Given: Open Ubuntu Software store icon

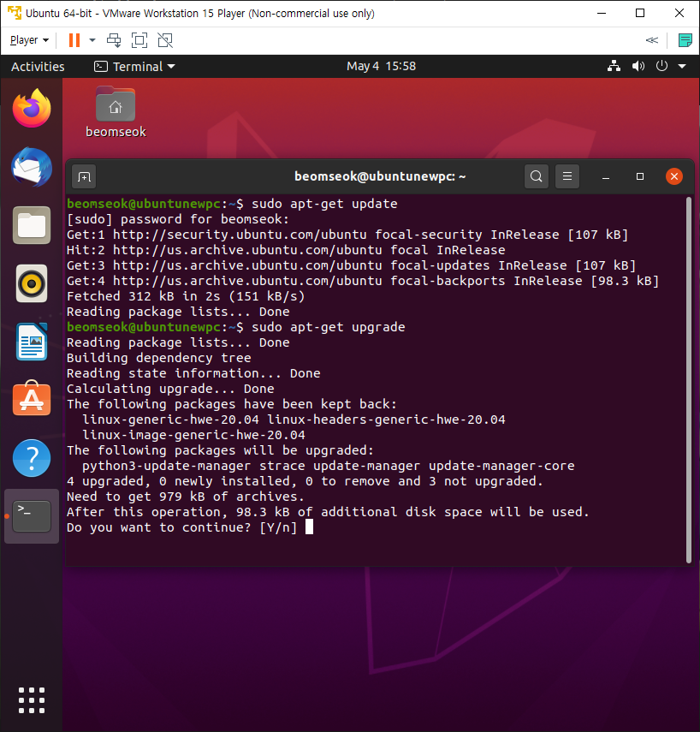Looking at the screenshot, I should (x=32, y=398).
